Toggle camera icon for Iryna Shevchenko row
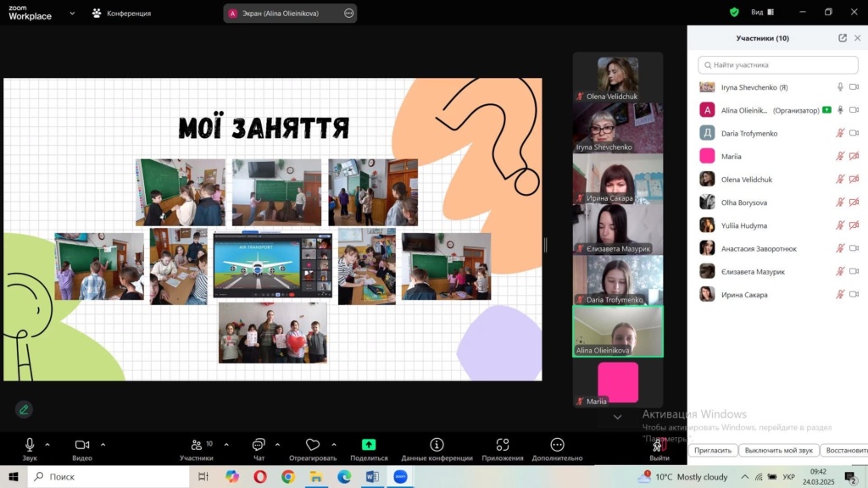 854,87
